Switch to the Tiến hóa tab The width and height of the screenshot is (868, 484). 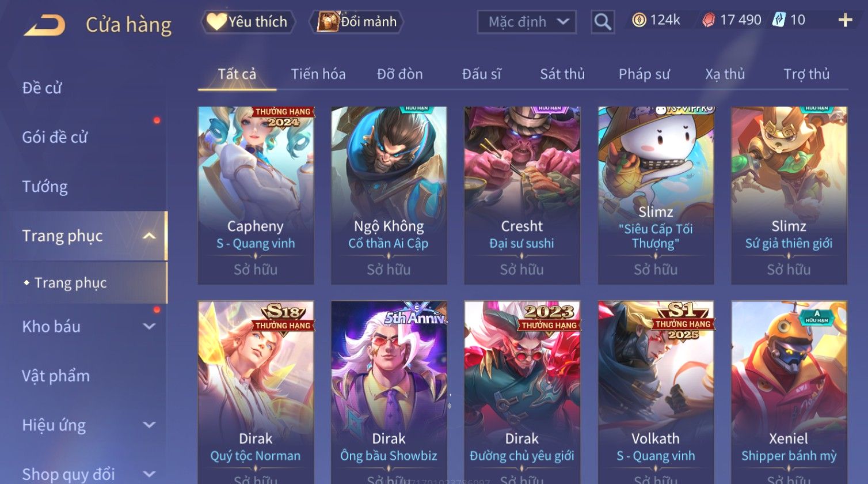pos(318,74)
